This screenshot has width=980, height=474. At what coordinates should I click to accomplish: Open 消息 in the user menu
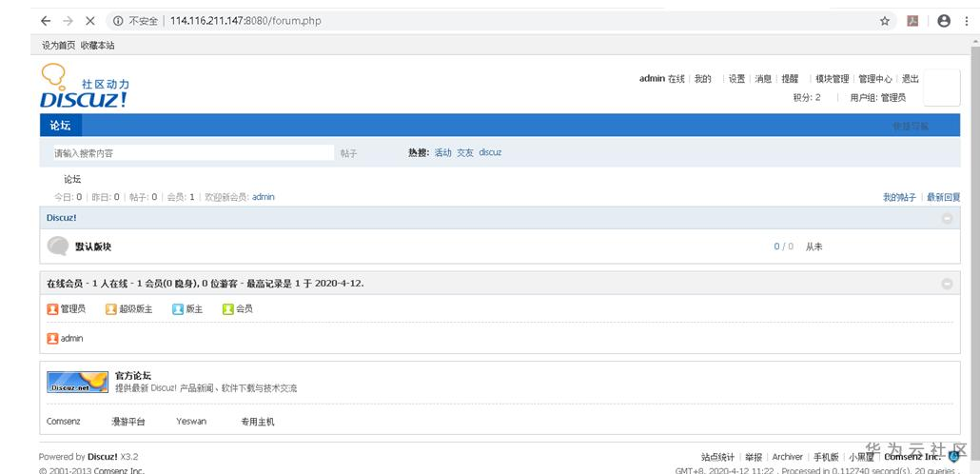[763, 79]
